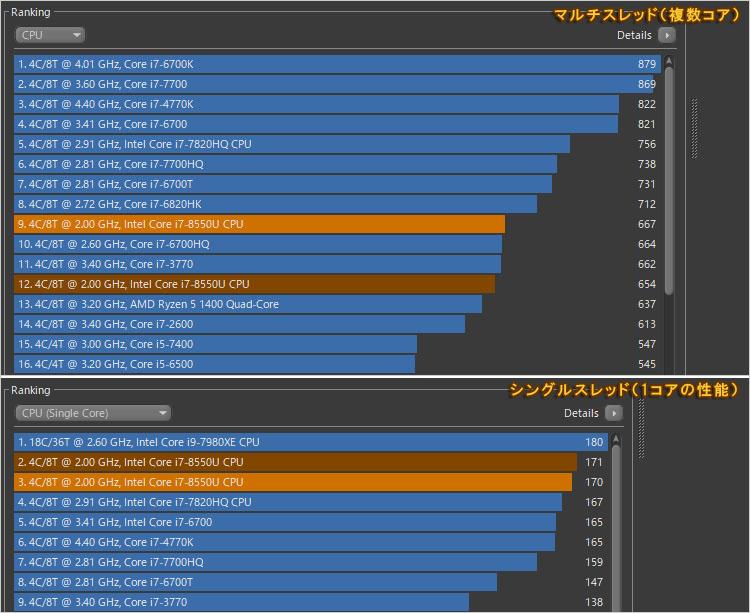Viewport: 750px width, 613px height.
Task: Select row 14 Core i7-2600 entry
Action: pyautogui.click(x=337, y=324)
